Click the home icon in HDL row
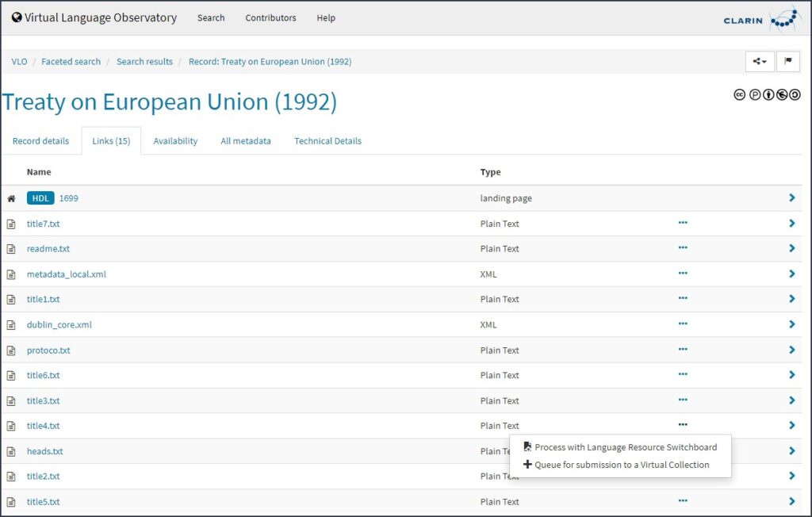The image size is (812, 517). click(11, 198)
